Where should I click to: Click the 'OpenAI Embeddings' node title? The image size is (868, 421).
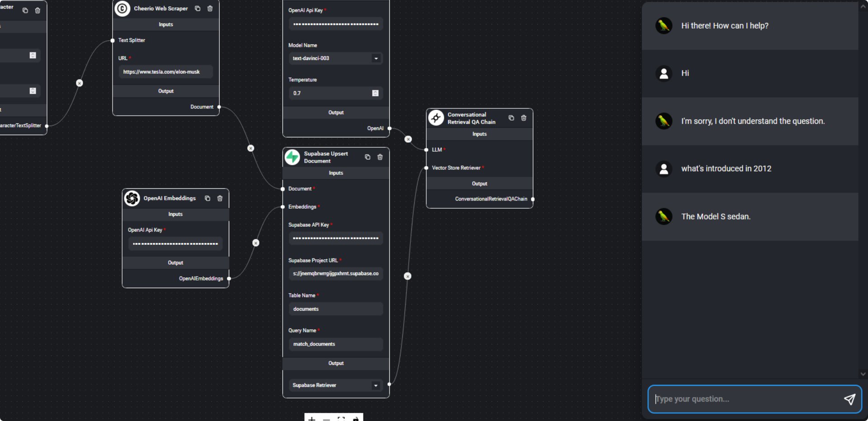pyautogui.click(x=170, y=198)
